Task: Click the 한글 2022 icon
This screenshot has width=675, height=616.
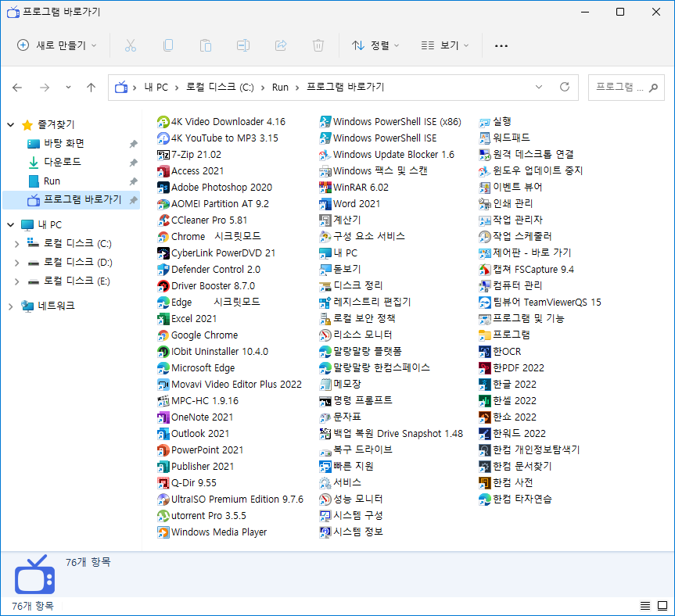Action: (485, 385)
